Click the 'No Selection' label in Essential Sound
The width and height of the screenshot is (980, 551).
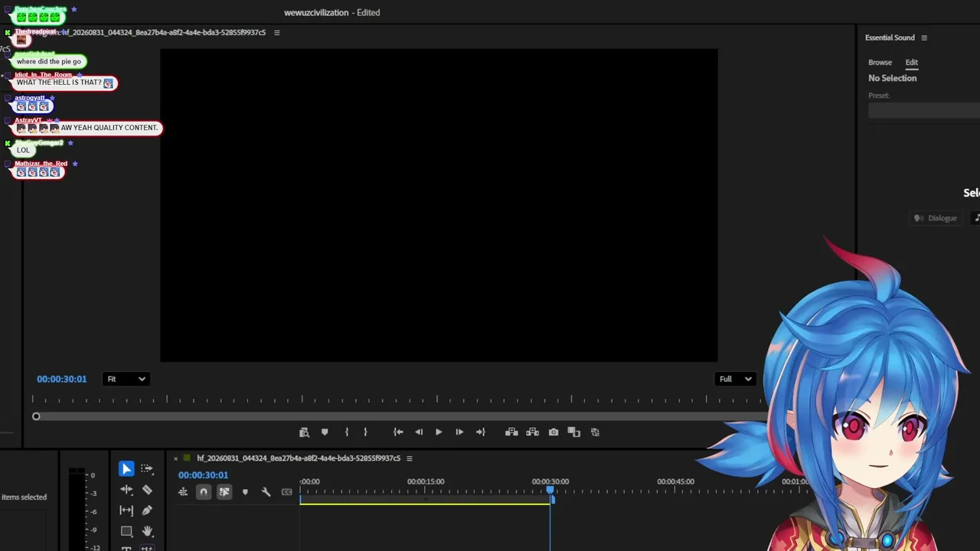892,78
